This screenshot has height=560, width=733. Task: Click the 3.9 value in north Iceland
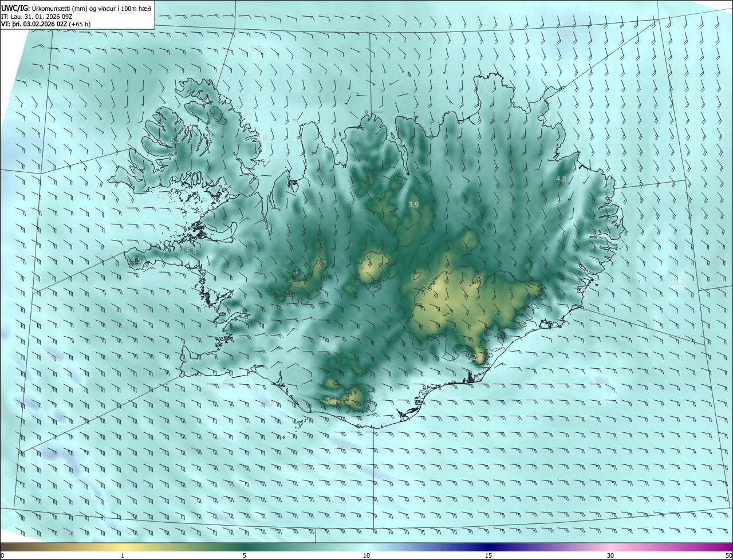coord(413,204)
